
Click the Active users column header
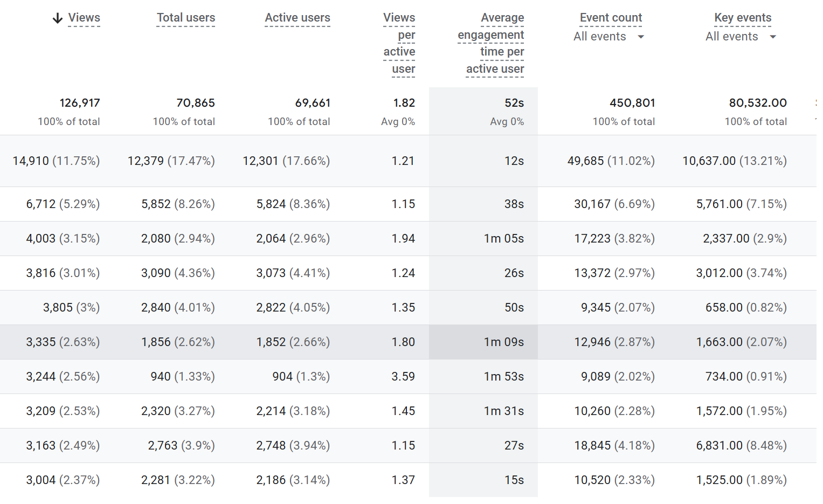[298, 18]
